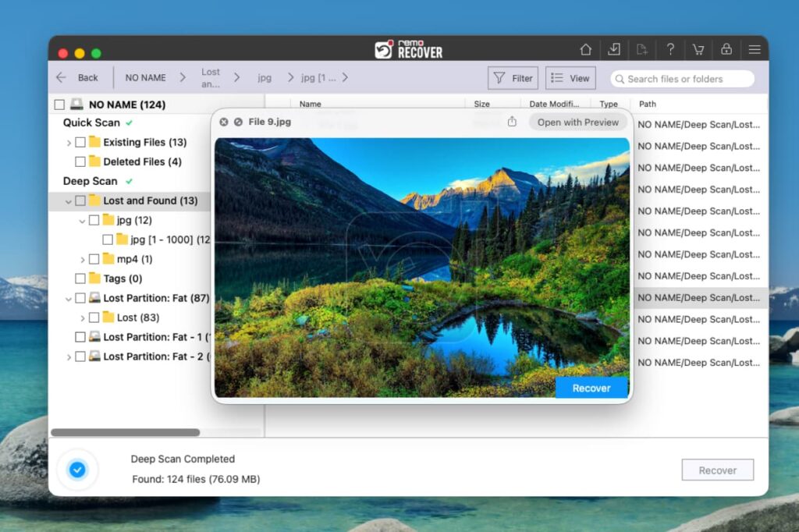799x532 pixels.
Task: Select the Lost and Found (13) checkbox
Action: [x=80, y=200]
